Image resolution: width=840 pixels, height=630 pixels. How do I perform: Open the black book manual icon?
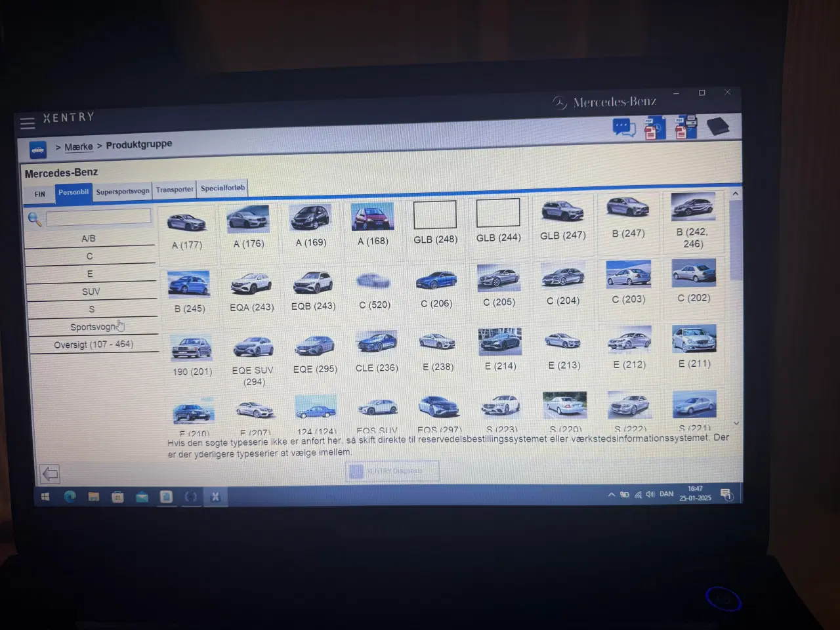[718, 125]
